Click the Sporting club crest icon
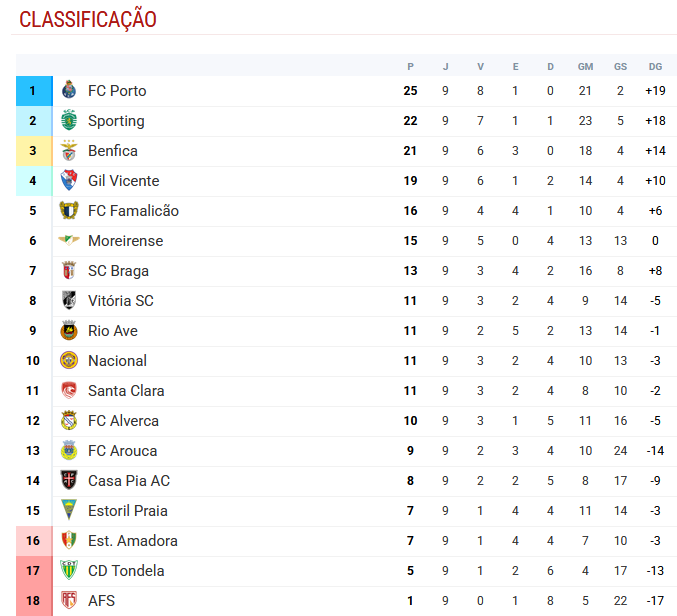Image resolution: width=677 pixels, height=616 pixels. (x=69, y=121)
